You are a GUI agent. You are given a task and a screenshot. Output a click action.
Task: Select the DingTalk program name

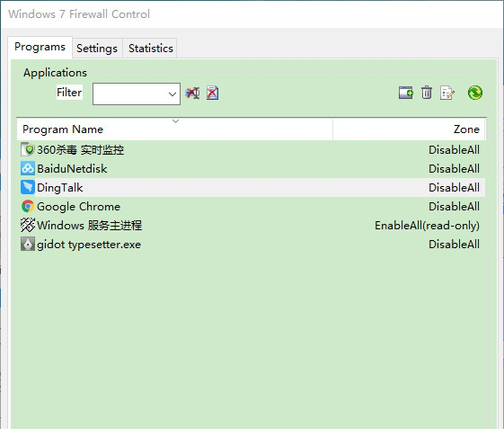tap(60, 188)
